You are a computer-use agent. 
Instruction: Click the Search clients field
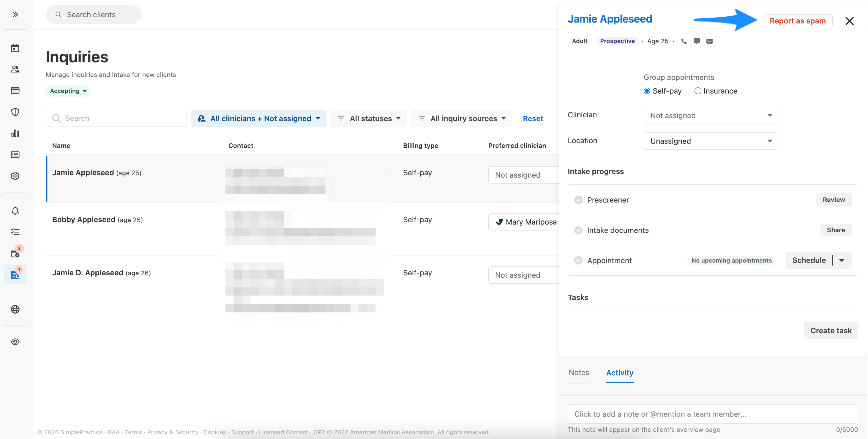coord(94,15)
